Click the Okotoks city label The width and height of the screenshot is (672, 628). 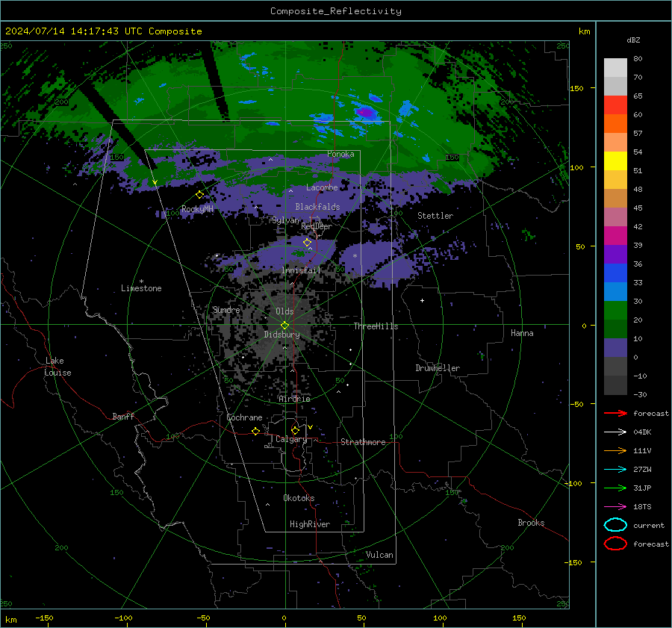click(x=299, y=498)
